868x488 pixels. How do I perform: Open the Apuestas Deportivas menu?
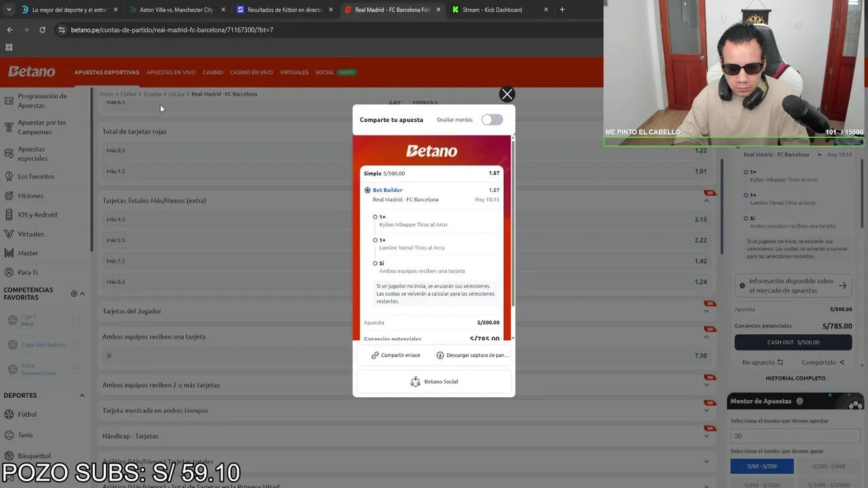coord(106,73)
